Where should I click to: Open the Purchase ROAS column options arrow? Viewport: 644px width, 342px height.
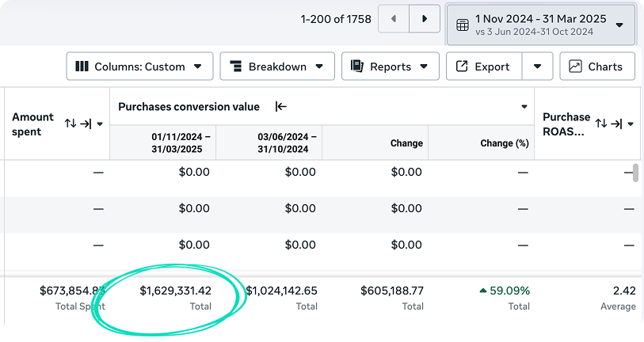coord(631,124)
